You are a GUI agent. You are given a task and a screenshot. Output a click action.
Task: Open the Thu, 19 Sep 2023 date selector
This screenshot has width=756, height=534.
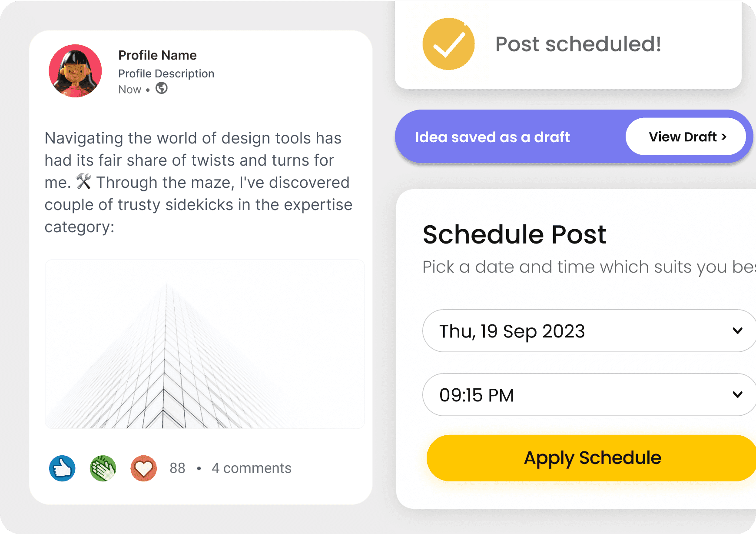click(589, 330)
